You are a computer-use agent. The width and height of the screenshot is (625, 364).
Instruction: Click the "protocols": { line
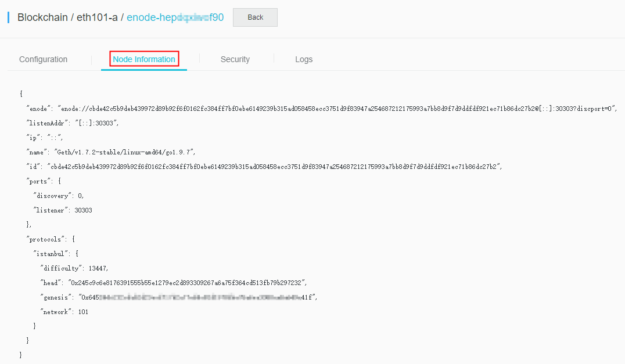pos(51,239)
